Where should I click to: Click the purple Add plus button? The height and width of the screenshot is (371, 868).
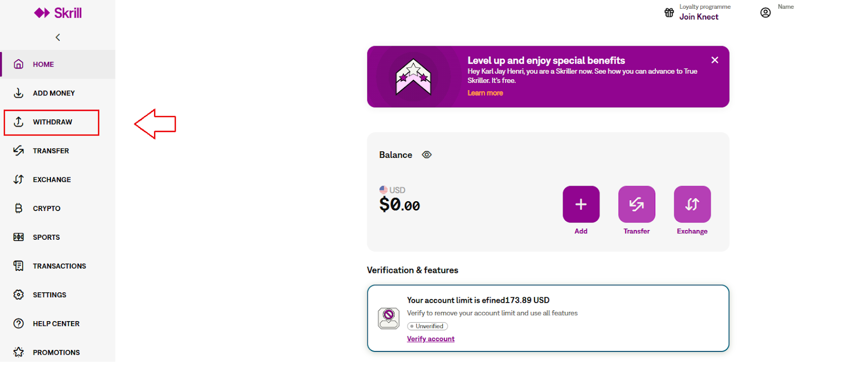pyautogui.click(x=581, y=204)
